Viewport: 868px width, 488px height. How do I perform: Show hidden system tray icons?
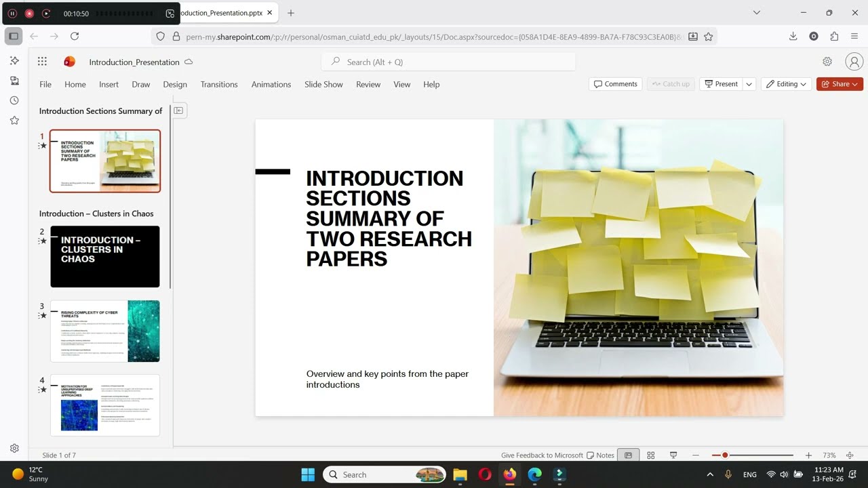click(x=710, y=474)
